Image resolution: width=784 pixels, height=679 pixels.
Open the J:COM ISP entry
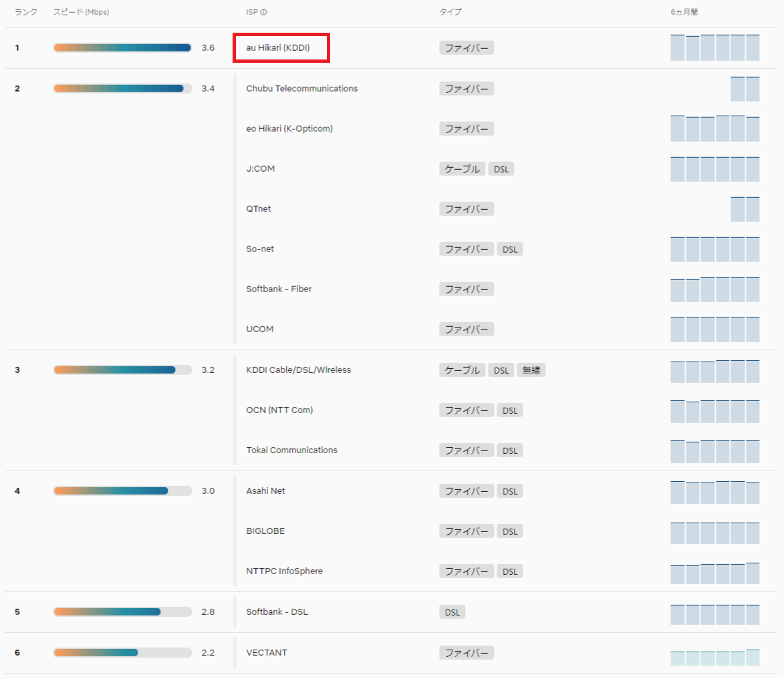point(261,168)
